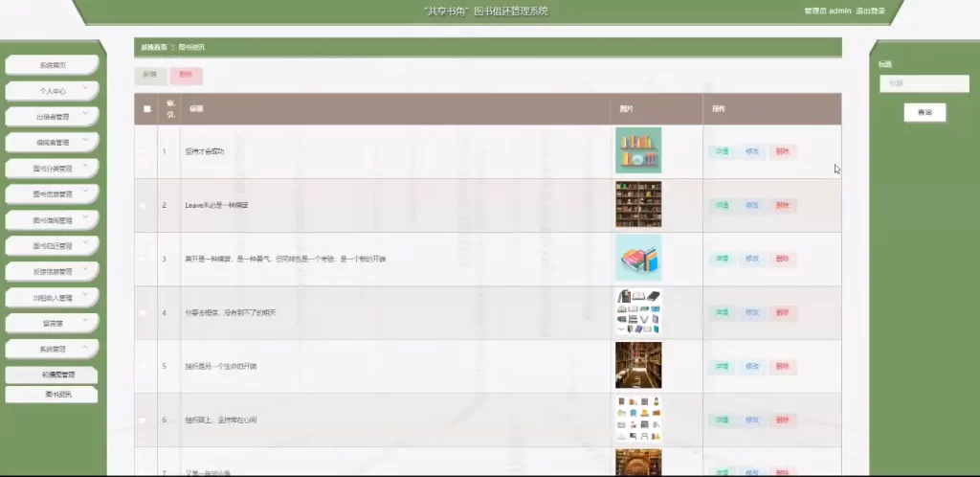Click the 新增 button above the table

pos(150,75)
